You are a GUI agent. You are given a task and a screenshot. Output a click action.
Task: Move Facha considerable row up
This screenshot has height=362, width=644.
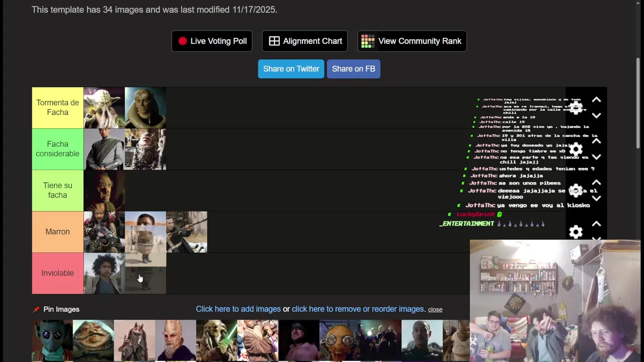596,141
